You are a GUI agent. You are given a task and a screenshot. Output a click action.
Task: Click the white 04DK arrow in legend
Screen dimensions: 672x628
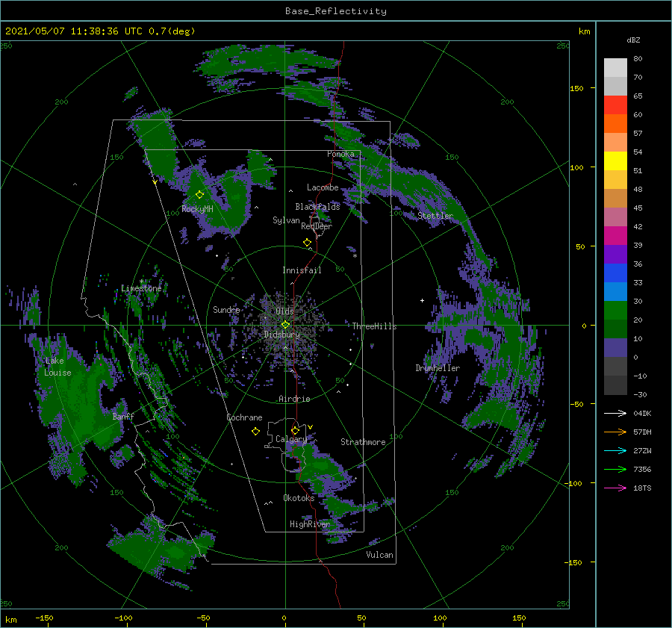click(x=615, y=413)
